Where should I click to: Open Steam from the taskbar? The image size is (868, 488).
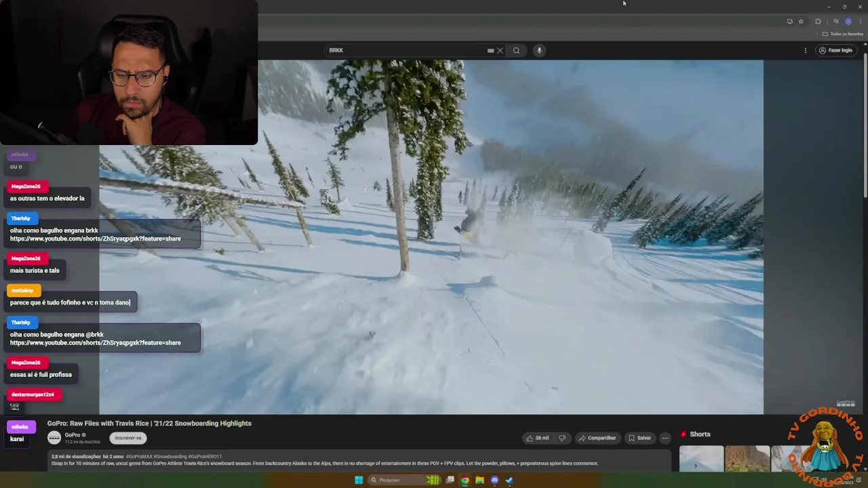tap(509, 480)
